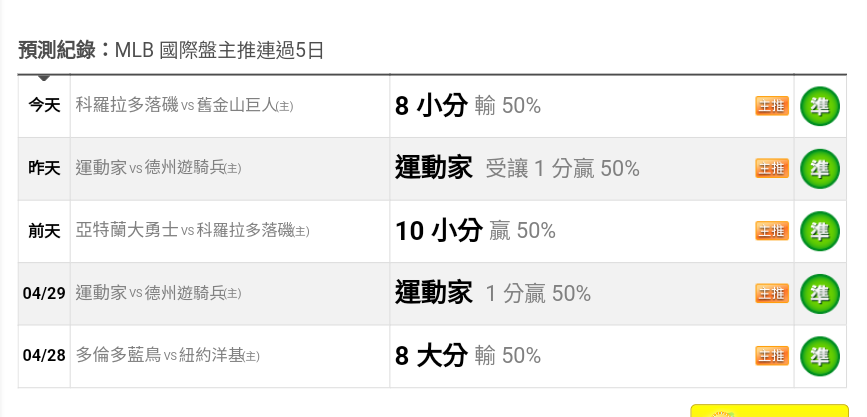
Task: Click the yellow button at bottom right
Action: point(769,410)
